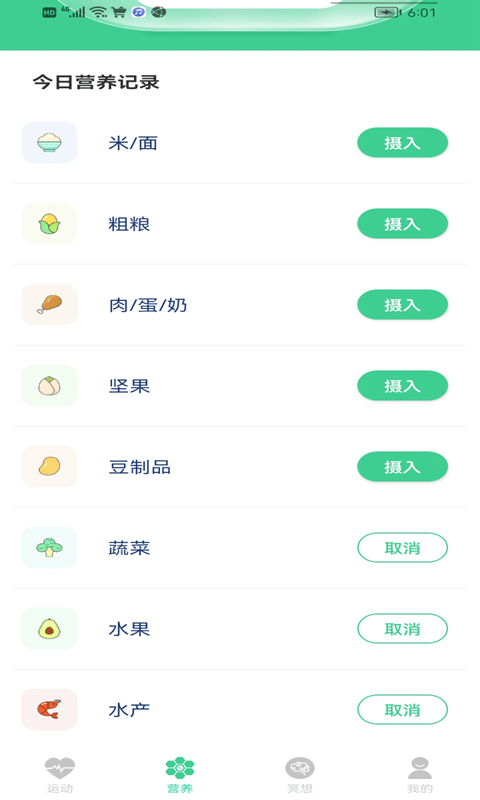The width and height of the screenshot is (480, 800).
Task: Tap the corn icon for 粗粮
Action: point(49,223)
